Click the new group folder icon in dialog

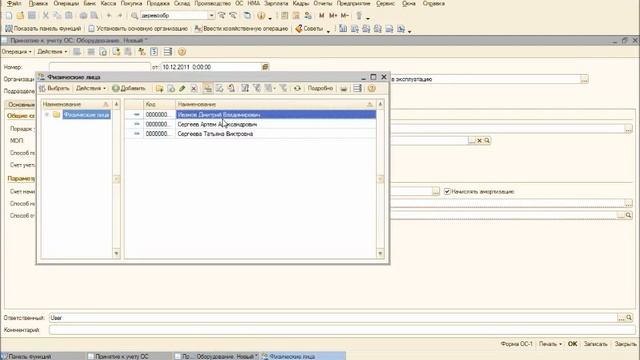160,89
